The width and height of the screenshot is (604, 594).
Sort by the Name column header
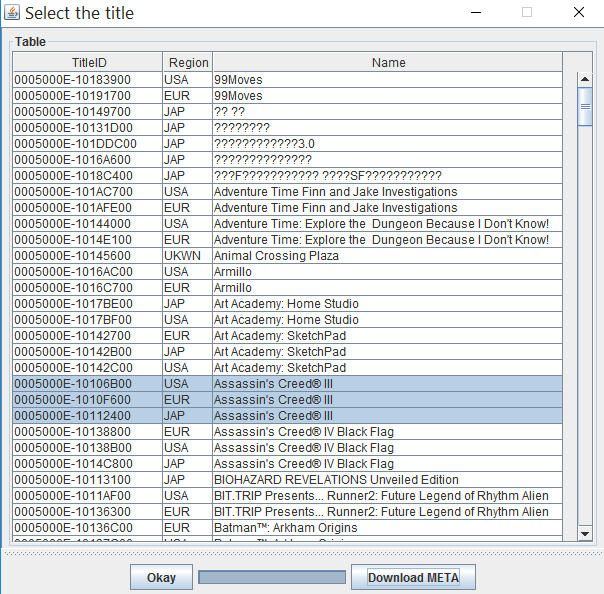coord(388,62)
